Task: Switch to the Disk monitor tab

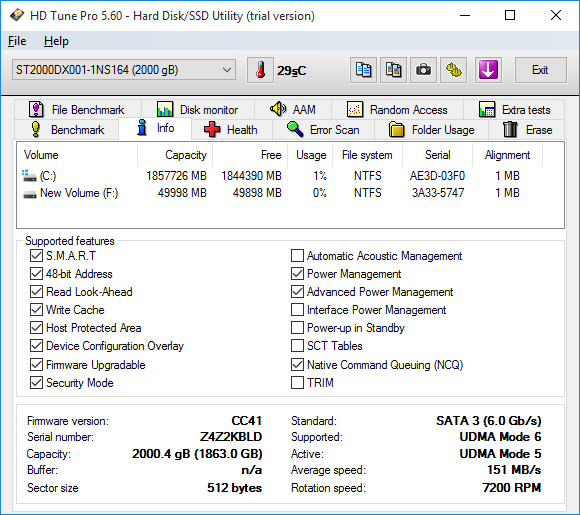Action: 198,110
